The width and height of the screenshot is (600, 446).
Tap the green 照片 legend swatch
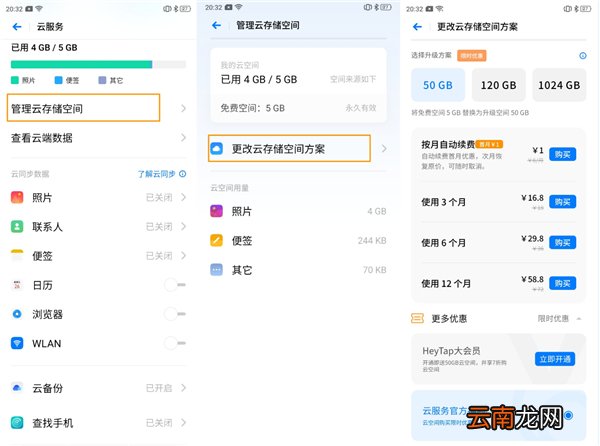pos(15,80)
